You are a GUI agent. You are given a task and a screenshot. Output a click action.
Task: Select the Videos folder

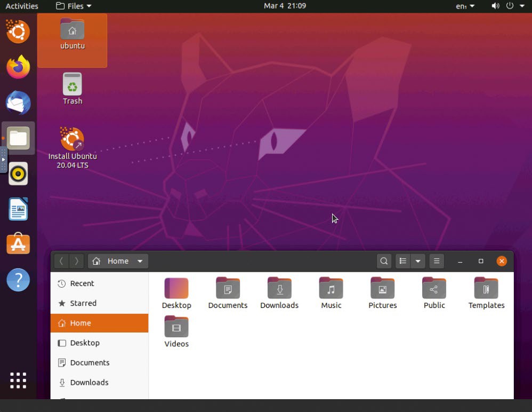[176, 332]
